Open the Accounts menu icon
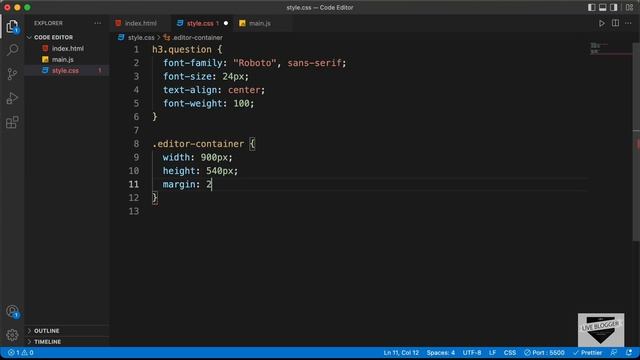 point(12,311)
